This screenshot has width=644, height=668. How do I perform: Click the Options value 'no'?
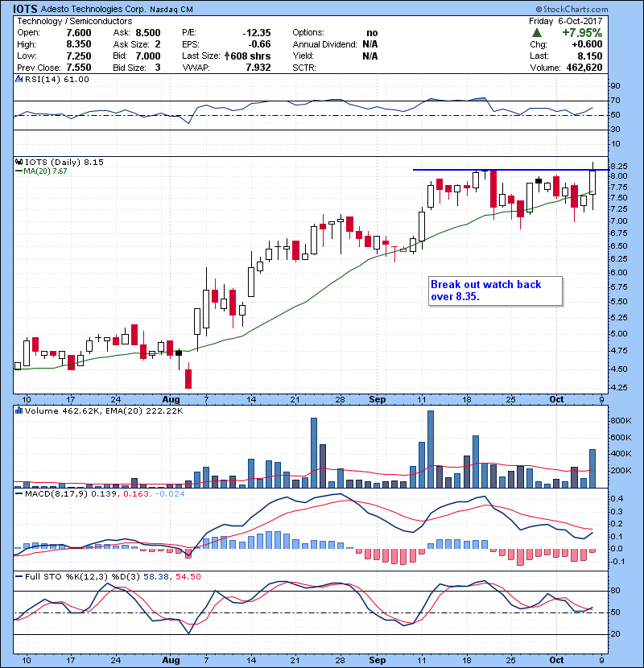point(372,33)
